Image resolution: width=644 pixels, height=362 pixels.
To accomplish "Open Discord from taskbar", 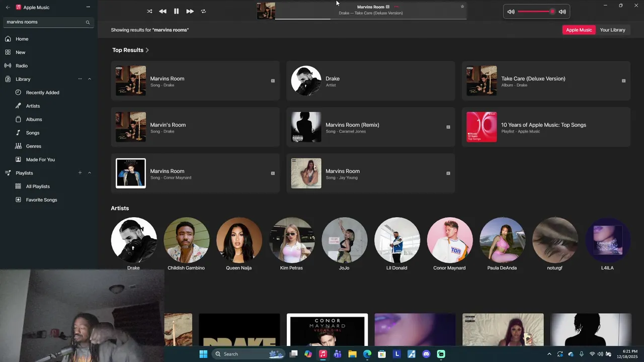I will pyautogui.click(x=426, y=354).
